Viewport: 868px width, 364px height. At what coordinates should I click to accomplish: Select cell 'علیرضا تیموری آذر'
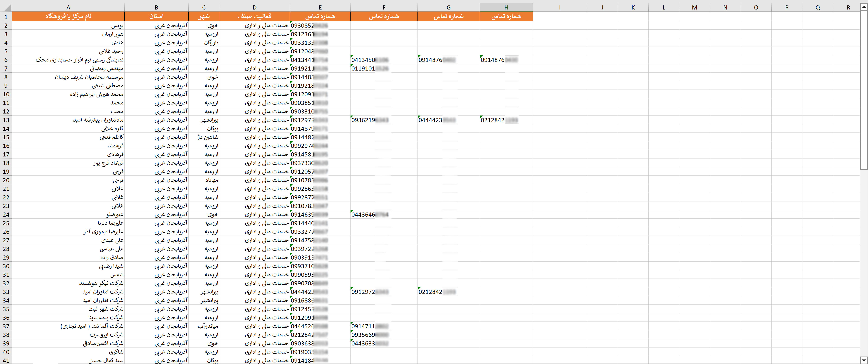tap(68, 232)
